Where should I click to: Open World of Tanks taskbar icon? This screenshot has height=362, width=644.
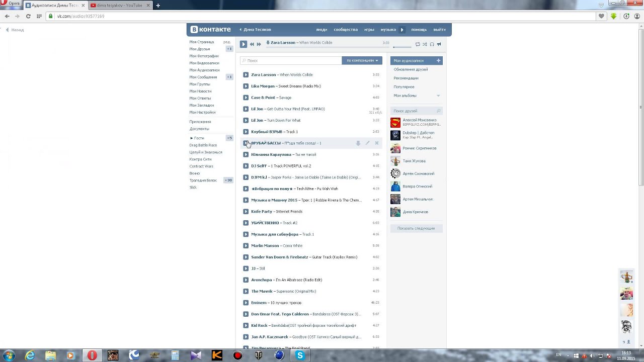tap(259, 355)
